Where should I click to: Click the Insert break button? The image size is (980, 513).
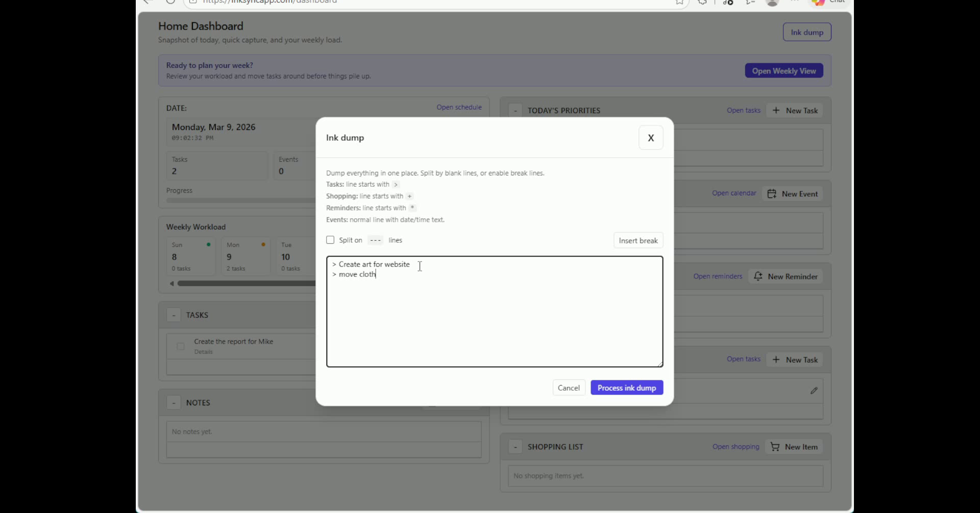tap(638, 241)
